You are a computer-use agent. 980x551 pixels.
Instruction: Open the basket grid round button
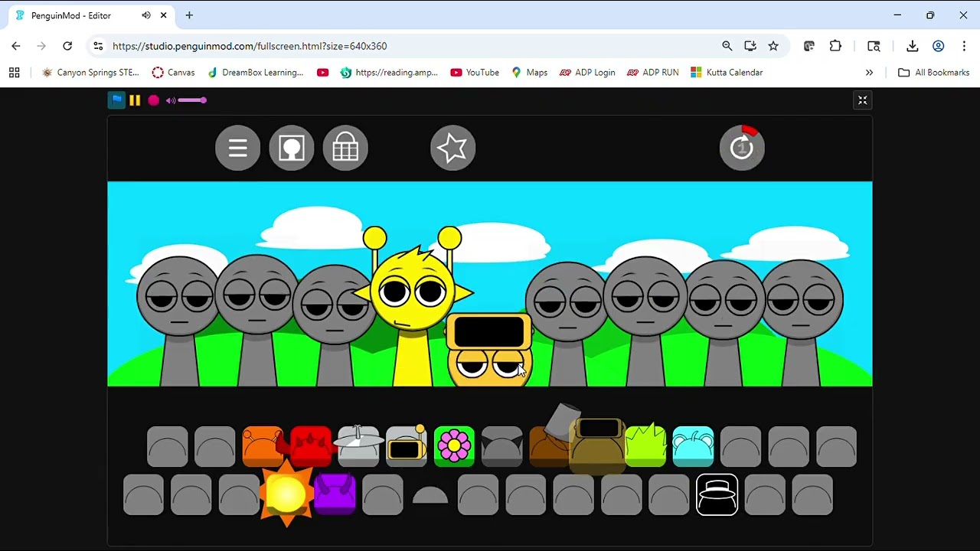tap(345, 148)
